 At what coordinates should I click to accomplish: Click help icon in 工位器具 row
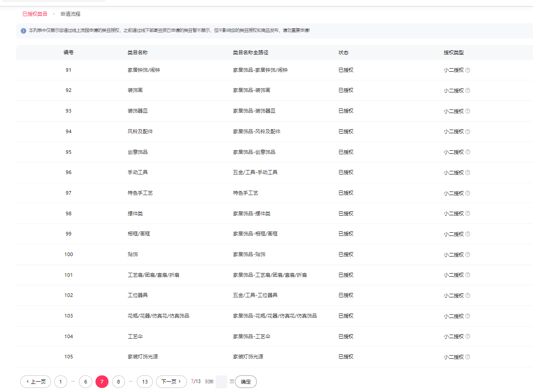point(468,296)
